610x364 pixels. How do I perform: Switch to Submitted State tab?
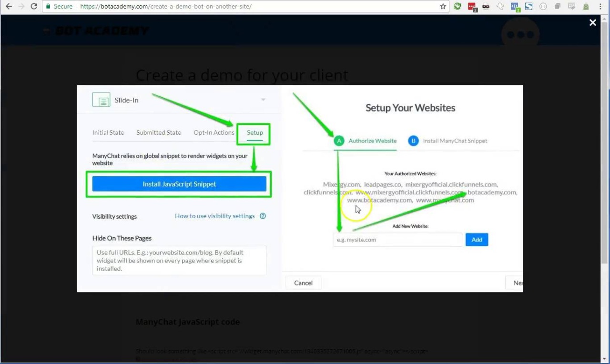click(x=159, y=132)
